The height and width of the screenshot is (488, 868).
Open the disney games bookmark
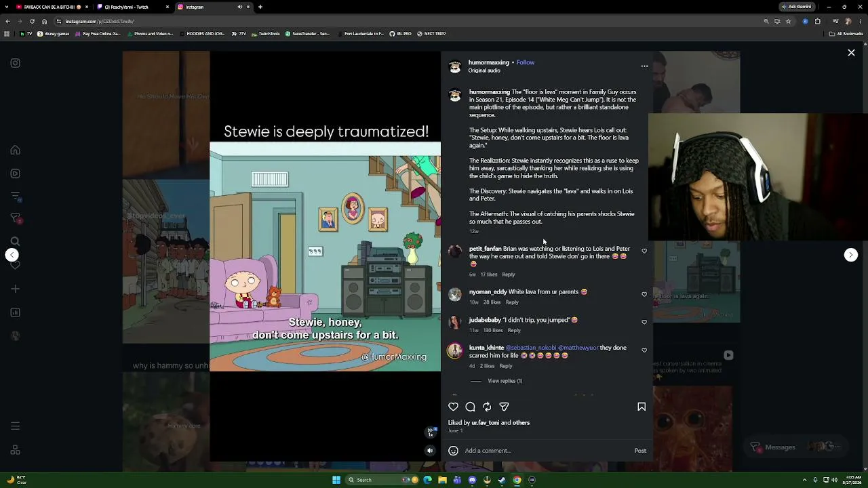click(53, 34)
